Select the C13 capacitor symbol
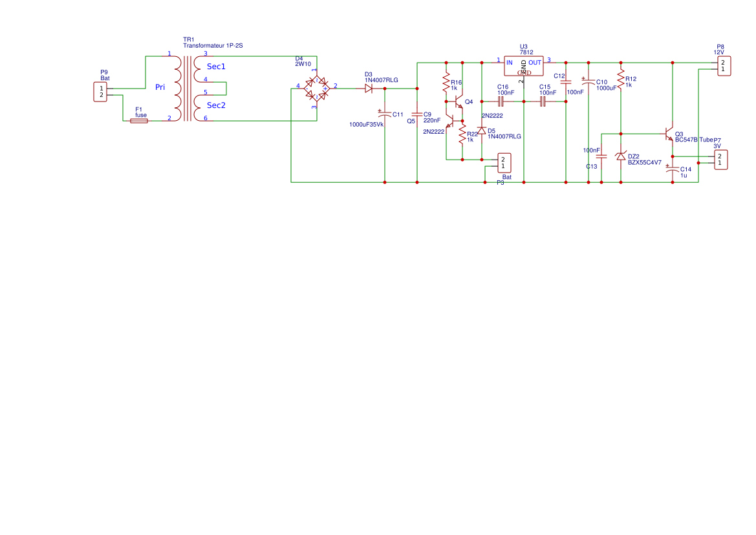Viewport: 756px width, 535px height. tap(601, 156)
